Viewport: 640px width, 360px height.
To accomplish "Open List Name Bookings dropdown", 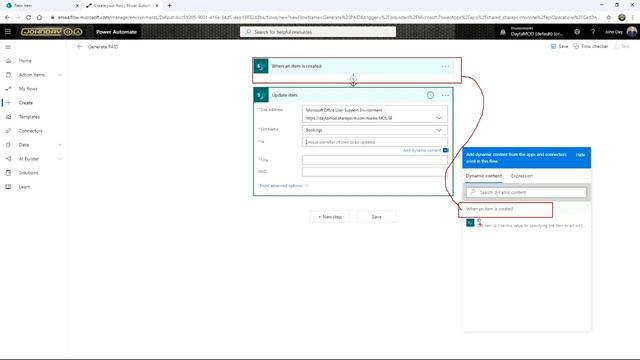I will pos(439,130).
